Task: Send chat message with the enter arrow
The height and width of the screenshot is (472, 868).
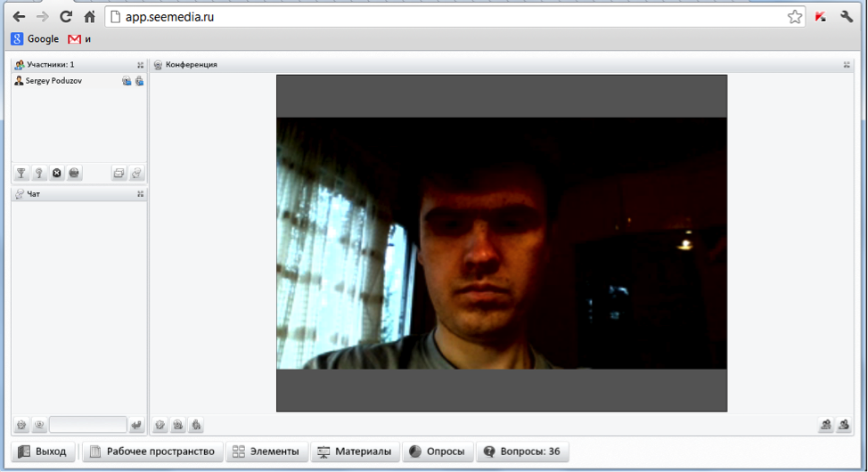Action: tap(136, 425)
